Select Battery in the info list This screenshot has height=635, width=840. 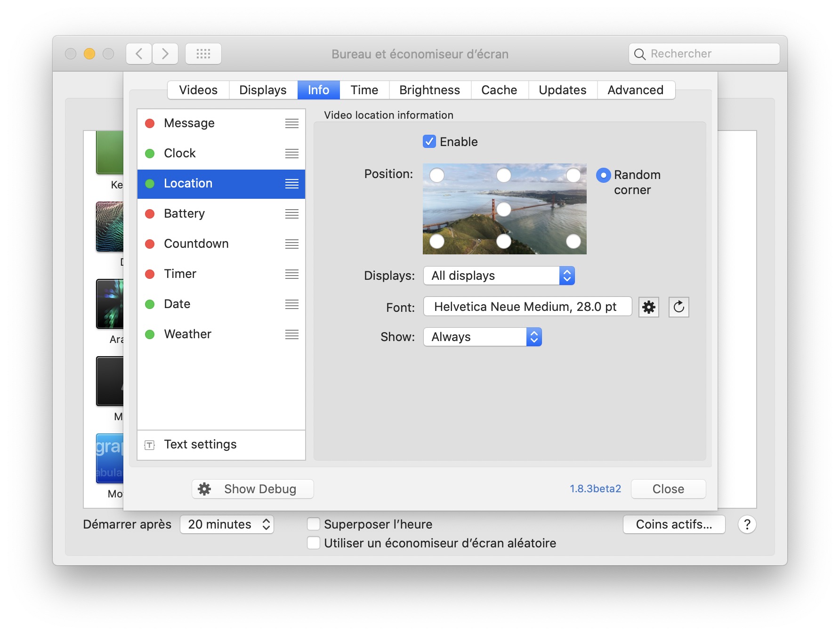(x=221, y=214)
